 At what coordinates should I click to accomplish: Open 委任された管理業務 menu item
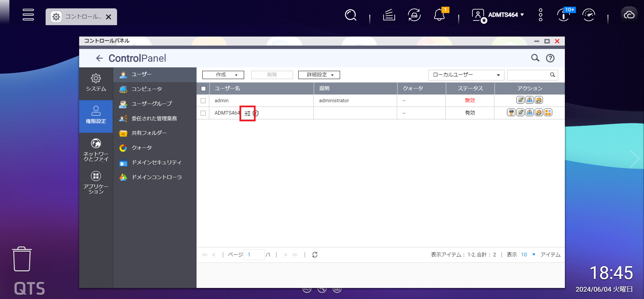(x=155, y=118)
